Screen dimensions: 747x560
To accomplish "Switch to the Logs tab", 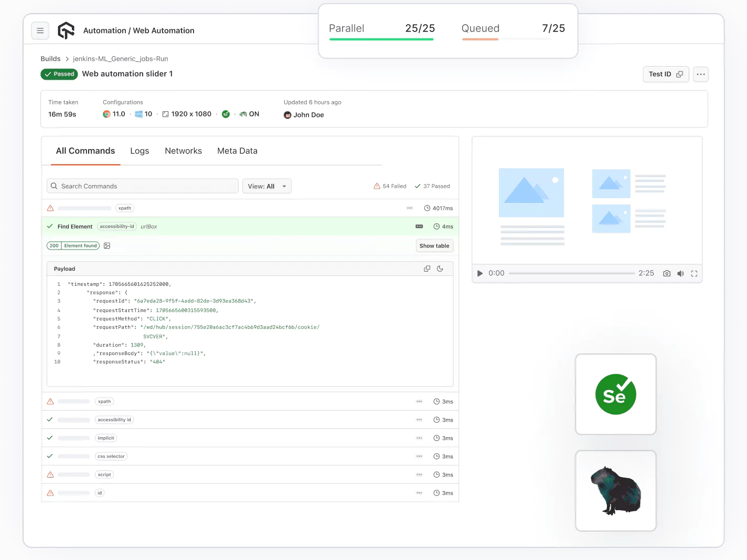I will click(x=140, y=151).
